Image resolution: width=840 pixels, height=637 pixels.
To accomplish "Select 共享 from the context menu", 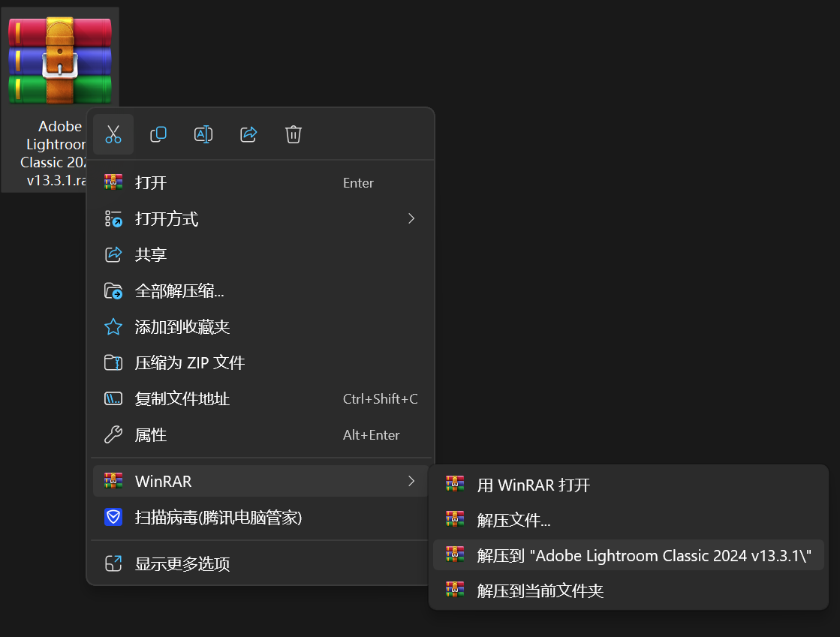I will click(151, 255).
